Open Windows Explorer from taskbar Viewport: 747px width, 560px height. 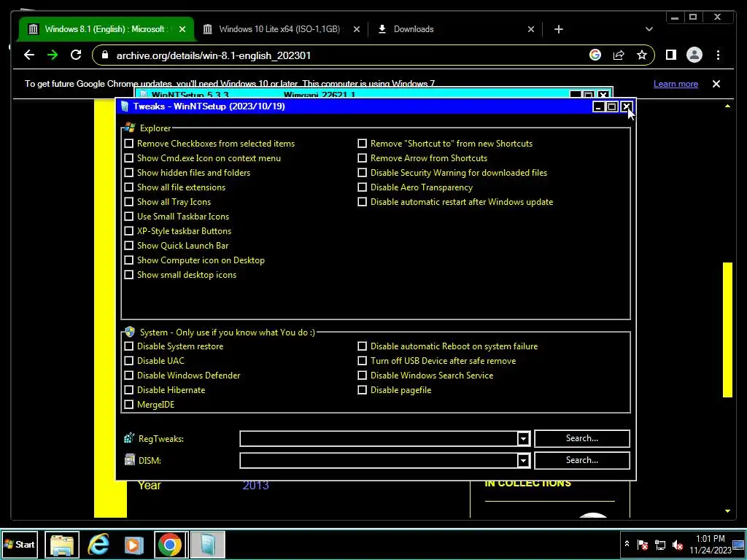click(63, 545)
